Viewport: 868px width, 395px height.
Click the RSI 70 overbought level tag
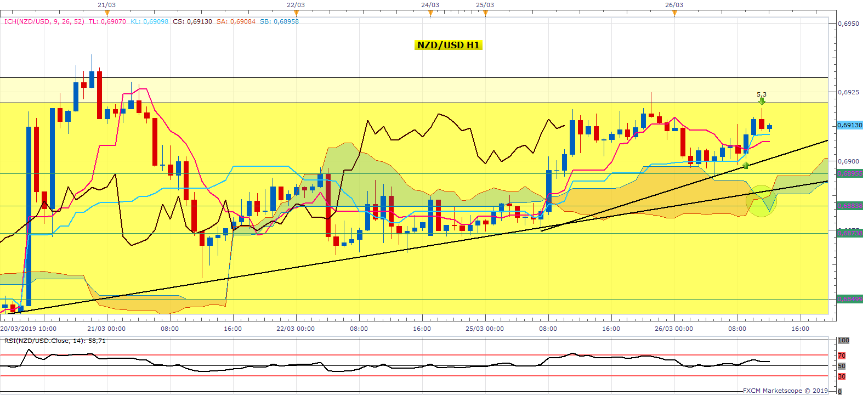tap(842, 356)
